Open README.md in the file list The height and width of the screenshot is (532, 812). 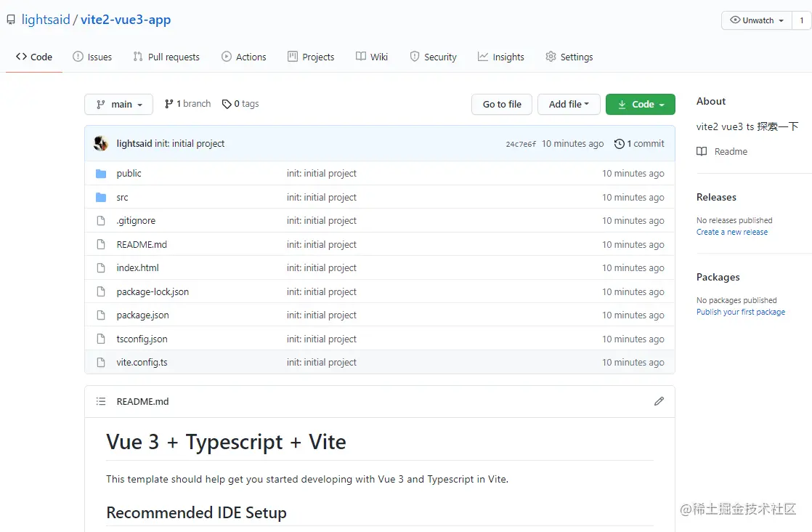point(142,244)
